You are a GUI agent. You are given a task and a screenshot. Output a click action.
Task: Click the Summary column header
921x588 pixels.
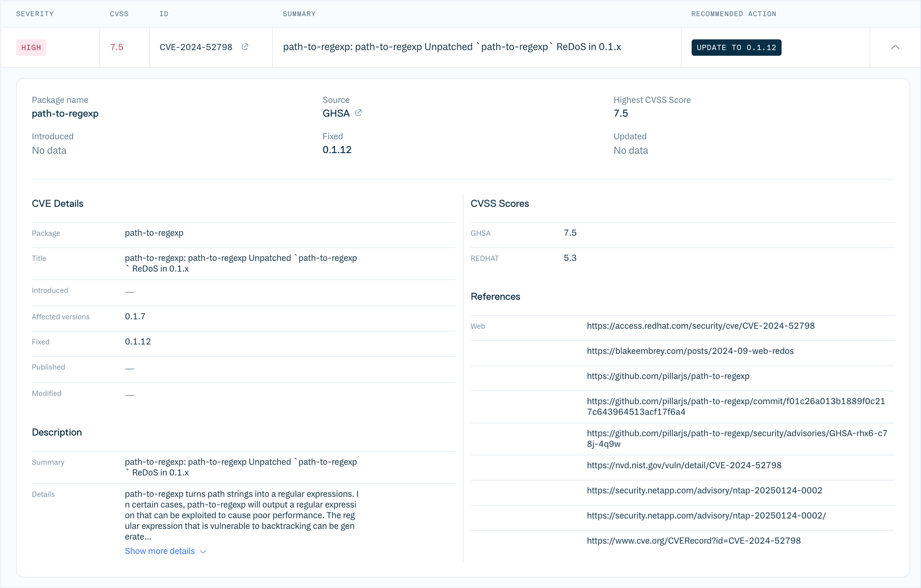click(x=299, y=14)
